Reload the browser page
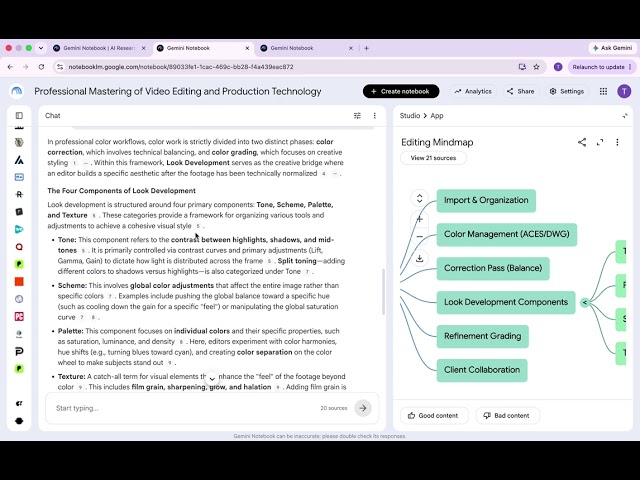This screenshot has height=480, width=640. tap(41, 67)
